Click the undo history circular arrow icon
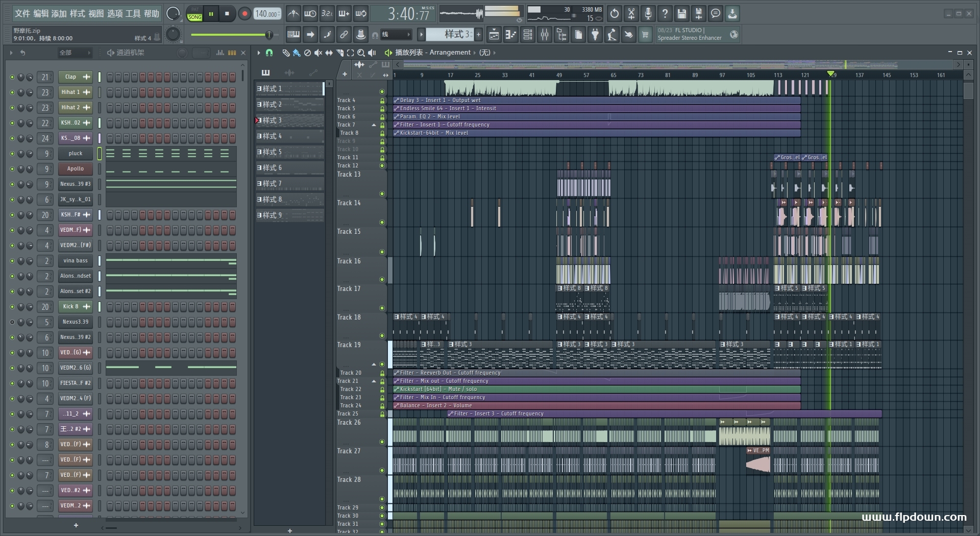Screen dimensions: 980x536 point(615,14)
